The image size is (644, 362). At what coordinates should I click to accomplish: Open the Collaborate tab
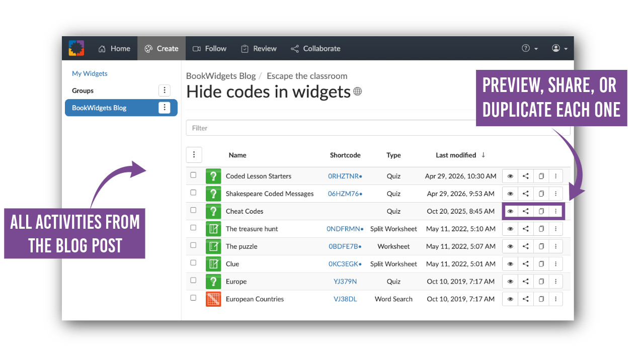[315, 48]
